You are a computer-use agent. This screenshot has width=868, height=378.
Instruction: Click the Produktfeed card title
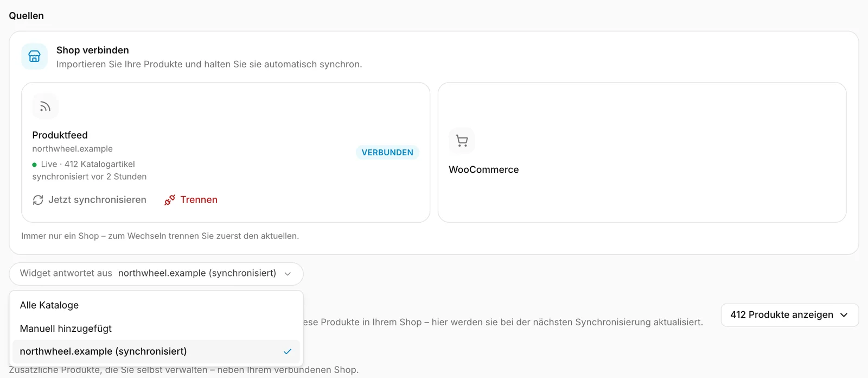point(60,135)
